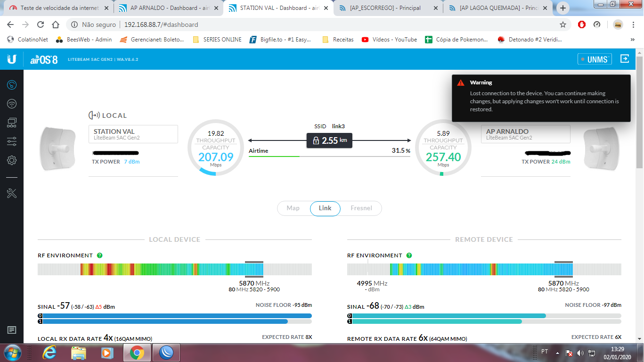This screenshot has width=644, height=362.
Task: Open Windows Explorer folder in the taskbar
Action: coord(78,353)
